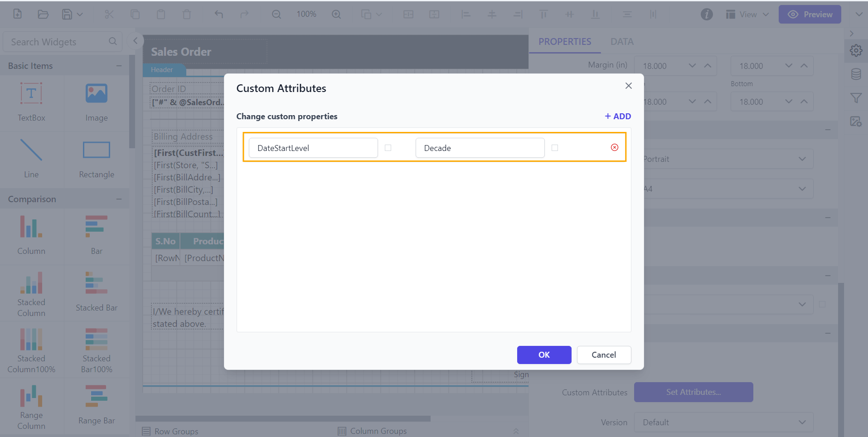This screenshot has width=868, height=437.
Task: Click the zoom in magnifier icon
Action: pos(336,14)
